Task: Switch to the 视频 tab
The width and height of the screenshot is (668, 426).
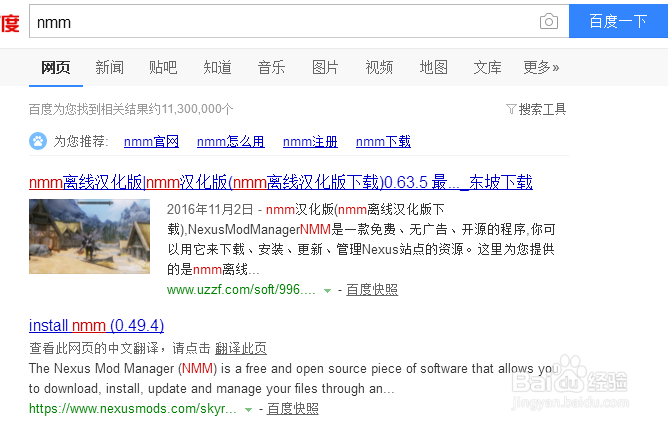Action: pyautogui.click(x=379, y=67)
